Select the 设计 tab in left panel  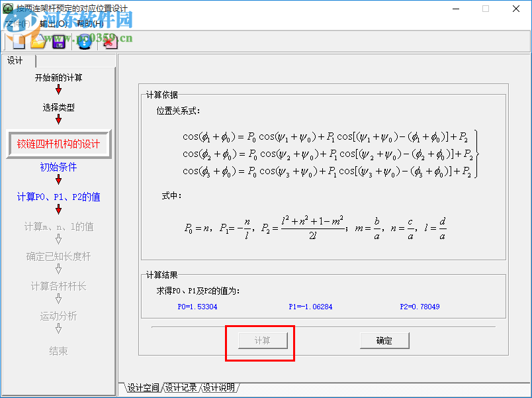pos(15,61)
